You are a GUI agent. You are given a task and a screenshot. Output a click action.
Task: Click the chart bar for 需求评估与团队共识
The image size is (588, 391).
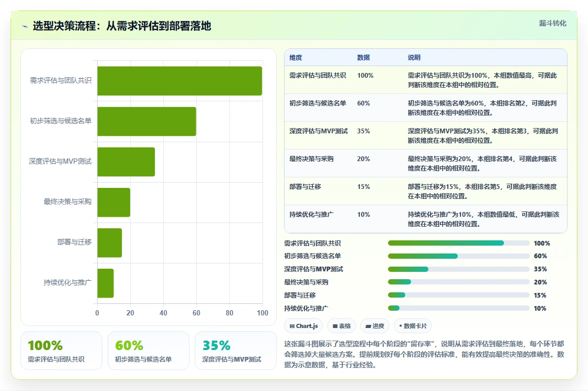coord(180,81)
